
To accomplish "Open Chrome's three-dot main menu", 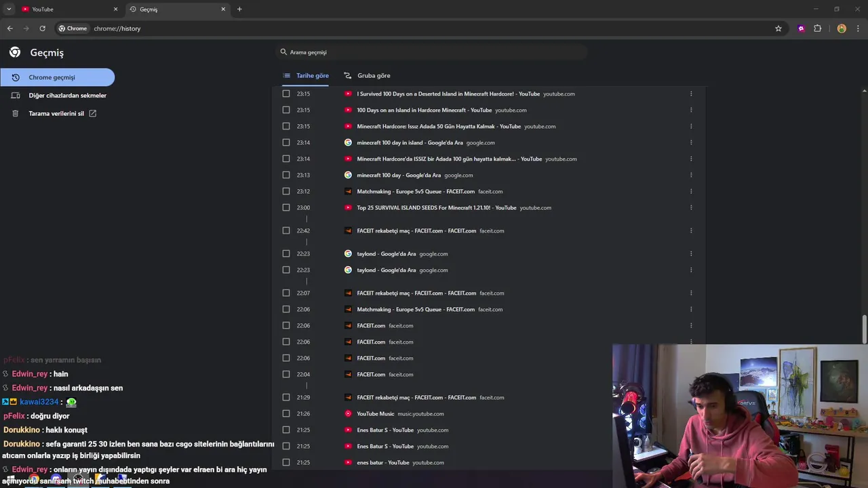I will [x=859, y=28].
